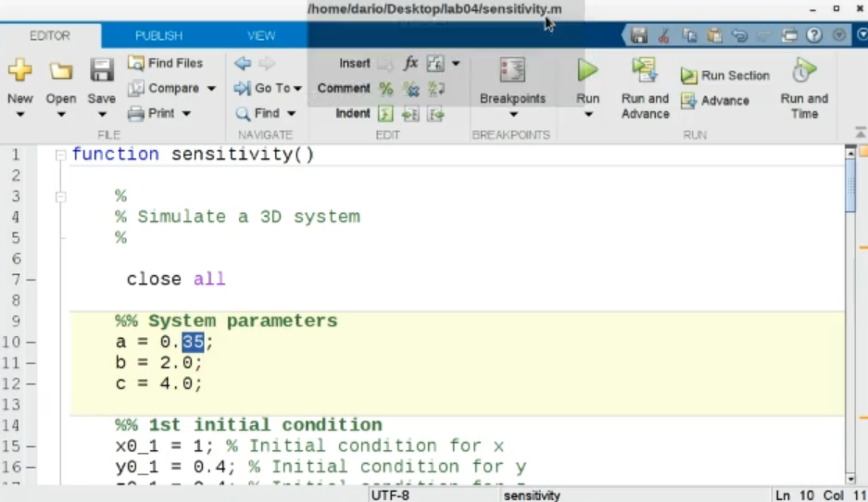Switch to the VIEW tab
This screenshot has width=868, height=502.
[261, 35]
